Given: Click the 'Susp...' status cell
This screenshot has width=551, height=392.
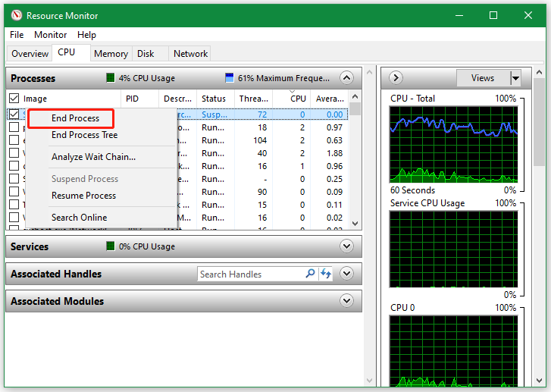Looking at the screenshot, I should [x=214, y=114].
